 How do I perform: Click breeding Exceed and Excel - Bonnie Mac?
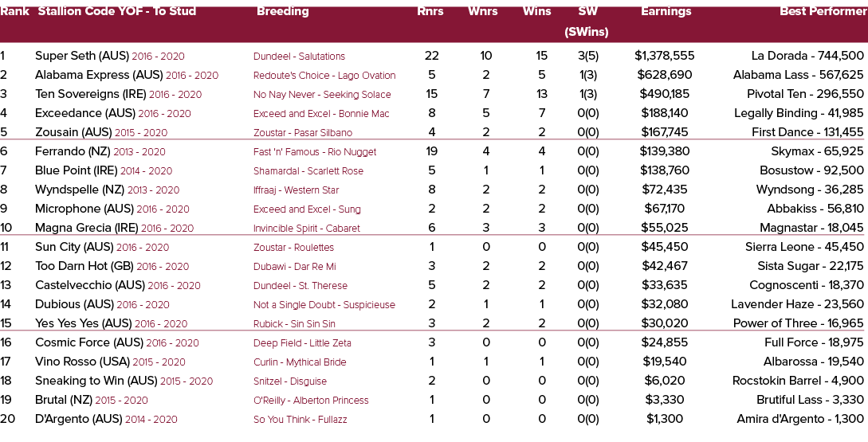[x=321, y=114]
